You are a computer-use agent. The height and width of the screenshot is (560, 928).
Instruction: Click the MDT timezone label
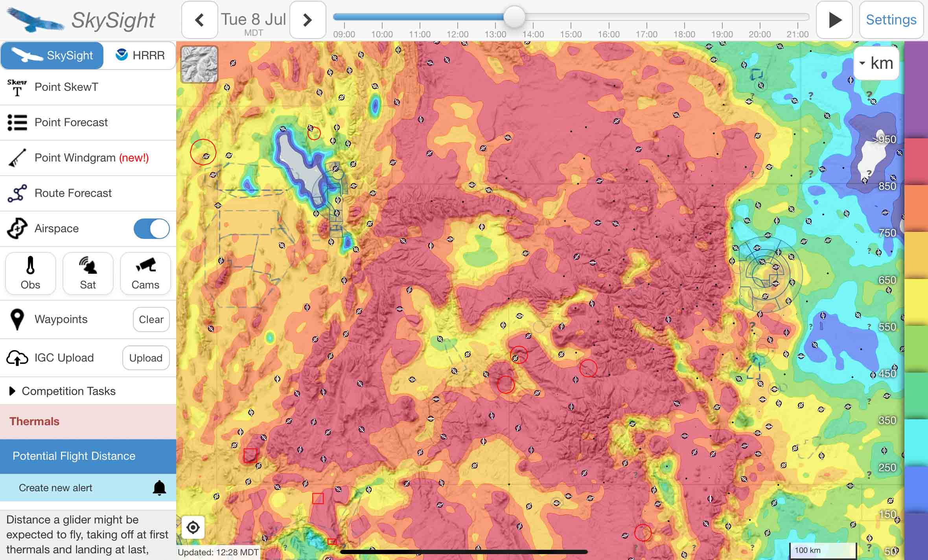point(253,33)
